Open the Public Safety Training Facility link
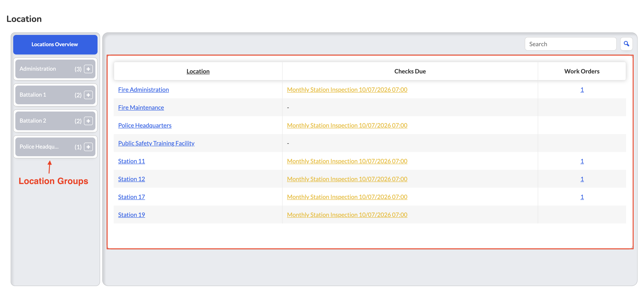Image resolution: width=644 pixels, height=295 pixels. tap(156, 143)
